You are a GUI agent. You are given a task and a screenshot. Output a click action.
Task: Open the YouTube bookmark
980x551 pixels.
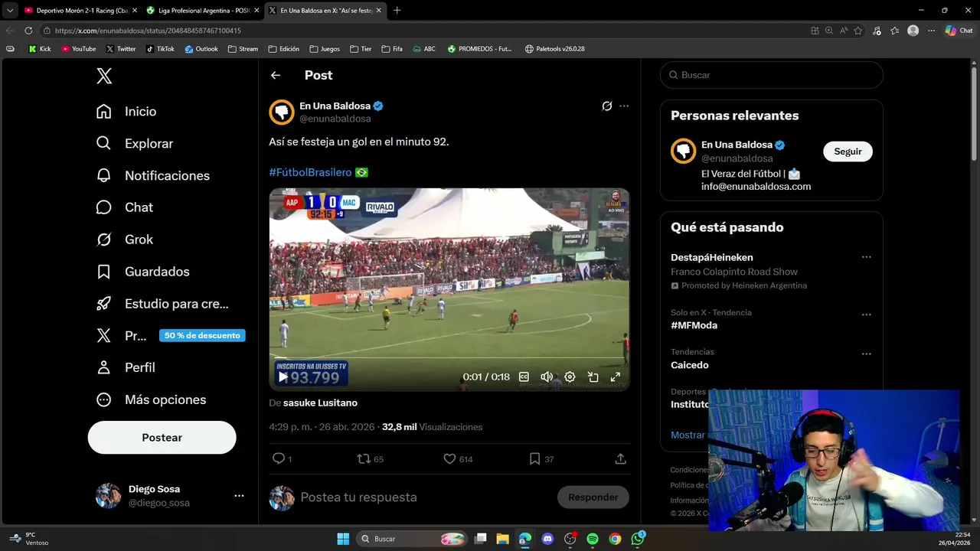[78, 49]
